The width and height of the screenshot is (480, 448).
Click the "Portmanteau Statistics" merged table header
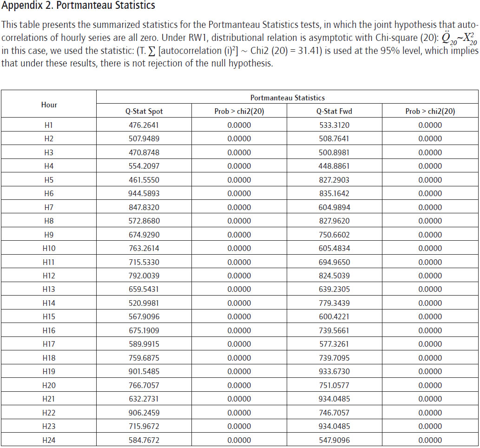[287, 98]
